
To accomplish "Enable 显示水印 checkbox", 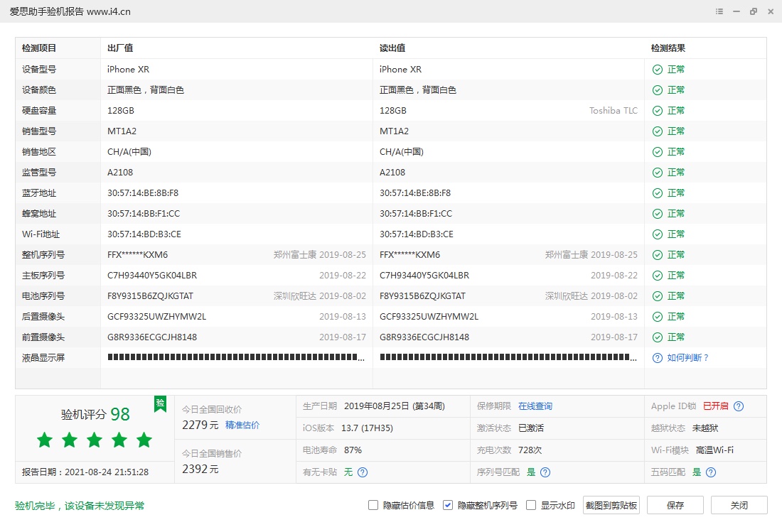I will point(531,505).
